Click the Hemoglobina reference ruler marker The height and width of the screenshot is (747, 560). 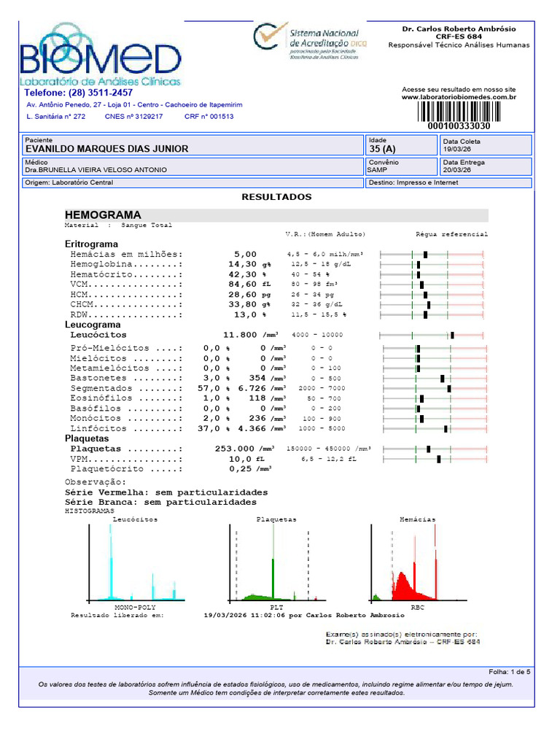tap(419, 264)
